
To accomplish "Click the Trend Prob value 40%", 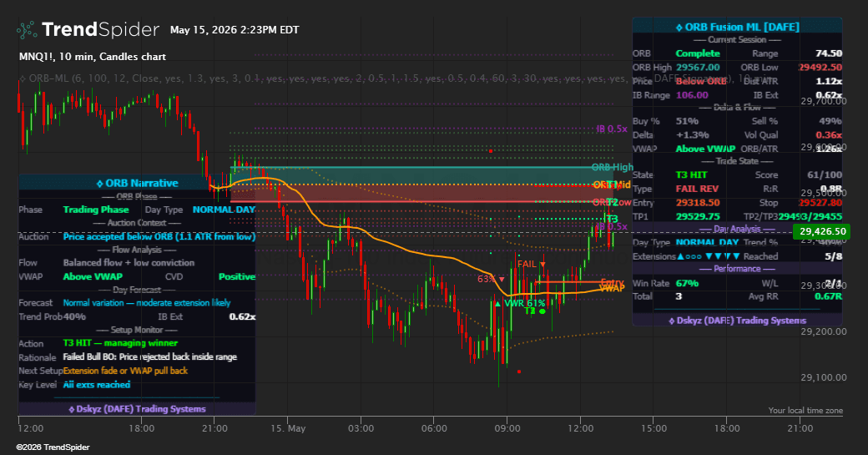I will pos(75,316).
